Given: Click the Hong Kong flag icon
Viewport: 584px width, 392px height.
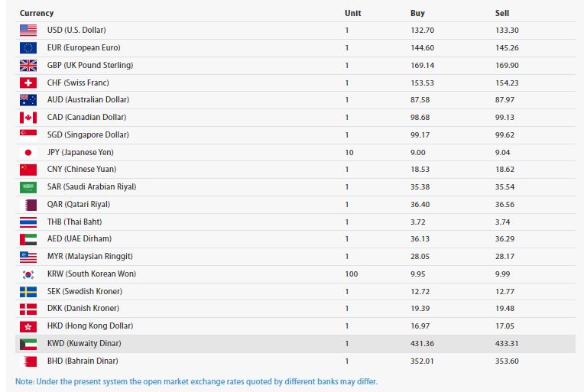Looking at the screenshot, I should point(28,326).
